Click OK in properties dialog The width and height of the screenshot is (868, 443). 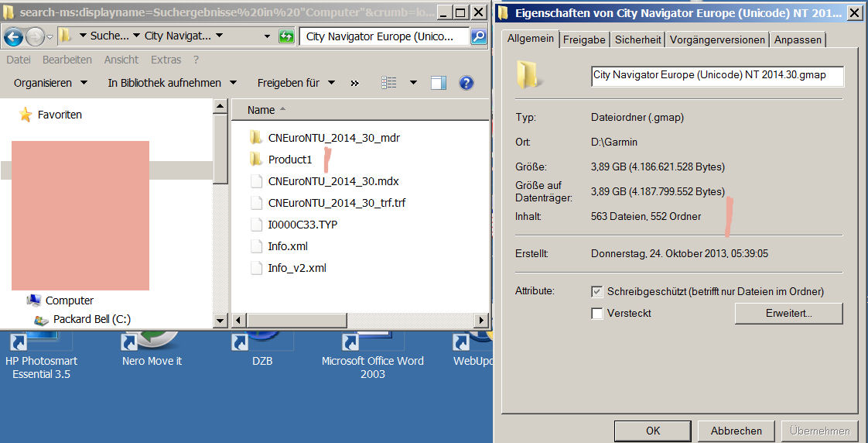(x=653, y=431)
